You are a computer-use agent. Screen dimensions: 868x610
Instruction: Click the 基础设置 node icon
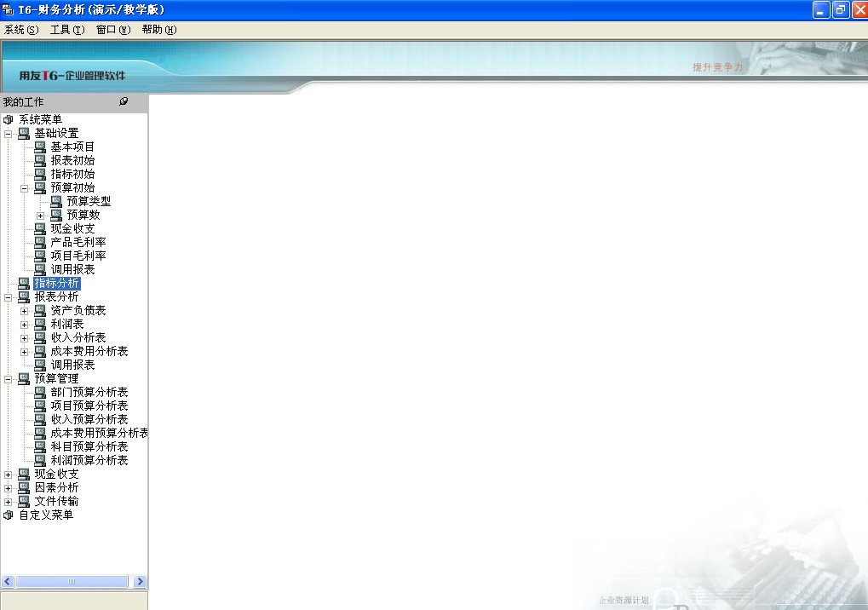pos(24,134)
